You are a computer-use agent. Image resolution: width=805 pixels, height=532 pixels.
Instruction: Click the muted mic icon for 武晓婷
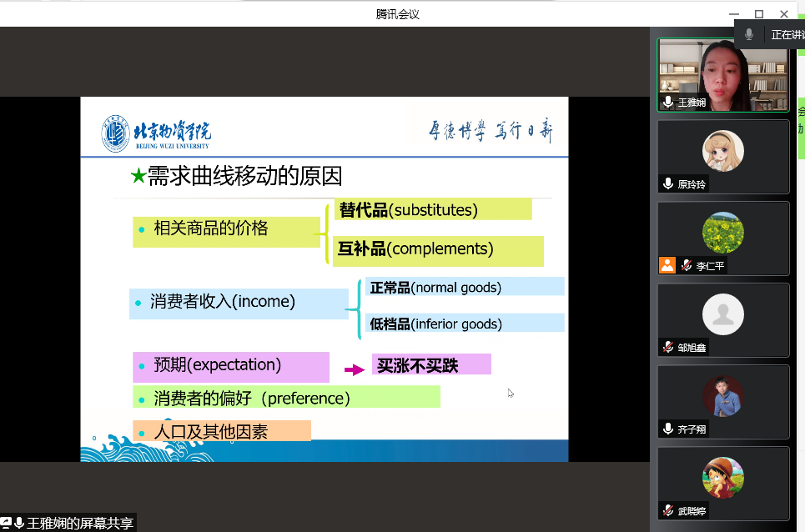point(668,510)
